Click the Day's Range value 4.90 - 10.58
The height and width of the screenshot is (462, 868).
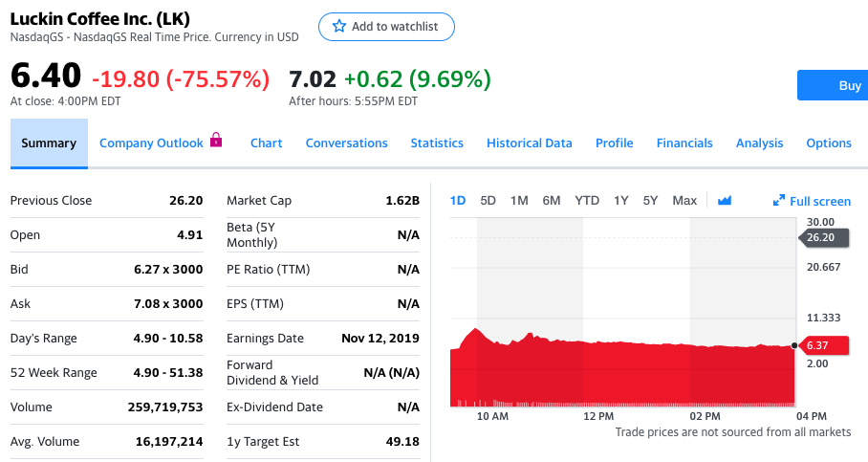168,338
